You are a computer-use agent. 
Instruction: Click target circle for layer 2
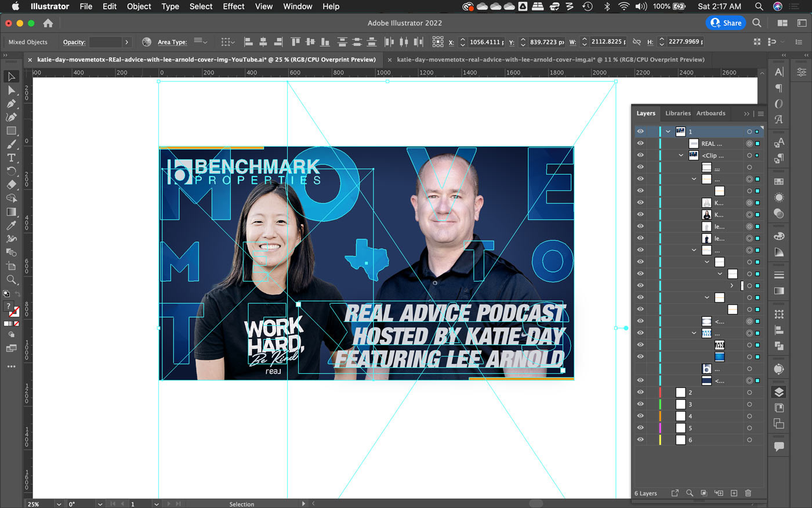pos(749,392)
